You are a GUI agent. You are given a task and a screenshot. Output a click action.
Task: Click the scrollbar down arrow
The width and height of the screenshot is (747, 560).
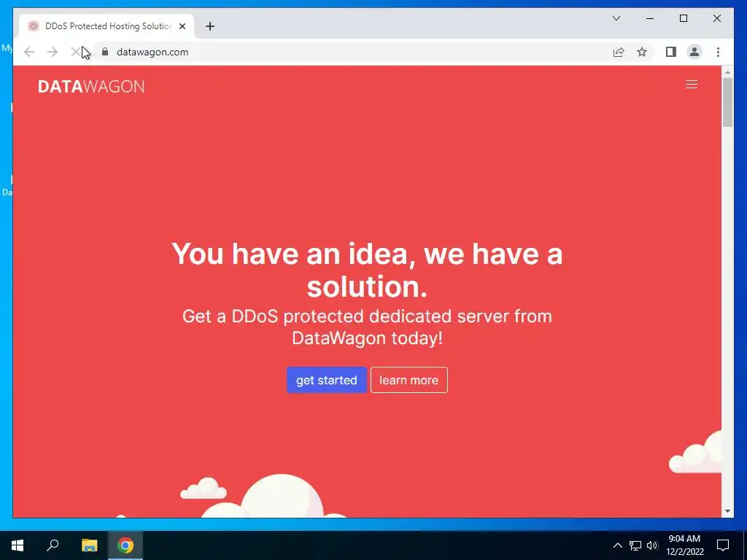tap(727, 511)
